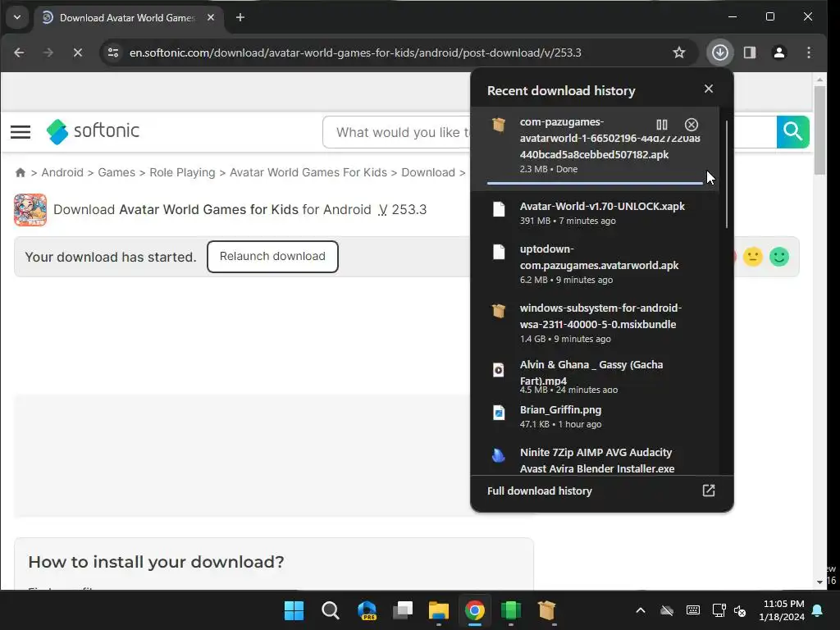Screen dimensions: 840x630
Task: Focus the 'What would you like' search field
Action: point(396,132)
